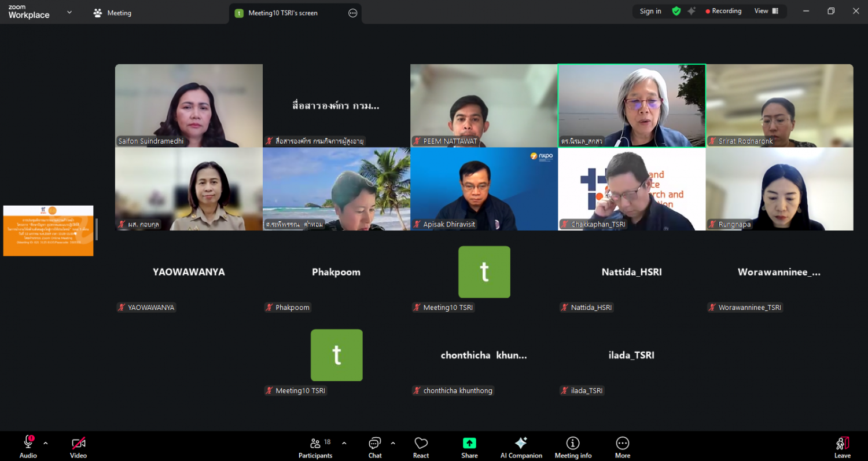Click the green encryption shield icon
This screenshot has width=868, height=461.
(676, 11)
